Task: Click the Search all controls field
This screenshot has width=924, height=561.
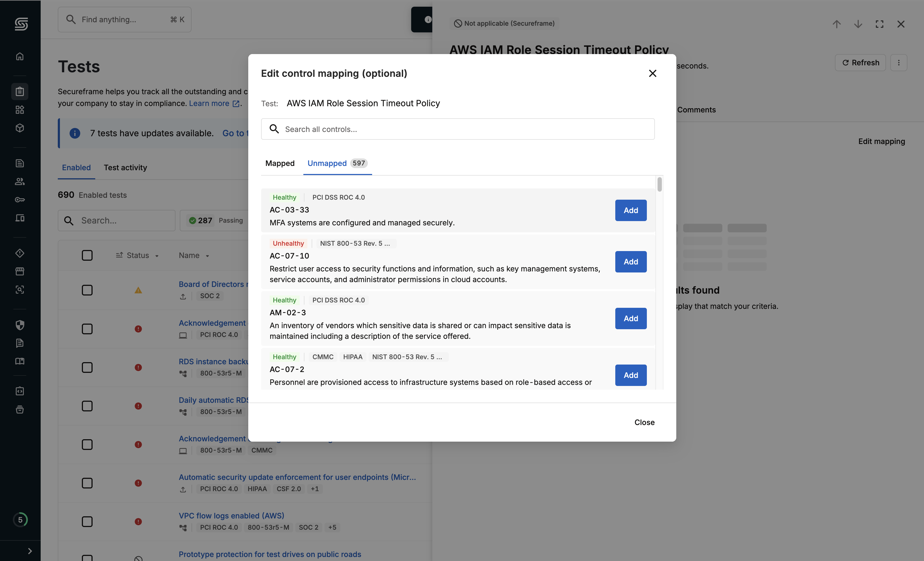Action: pos(458,129)
